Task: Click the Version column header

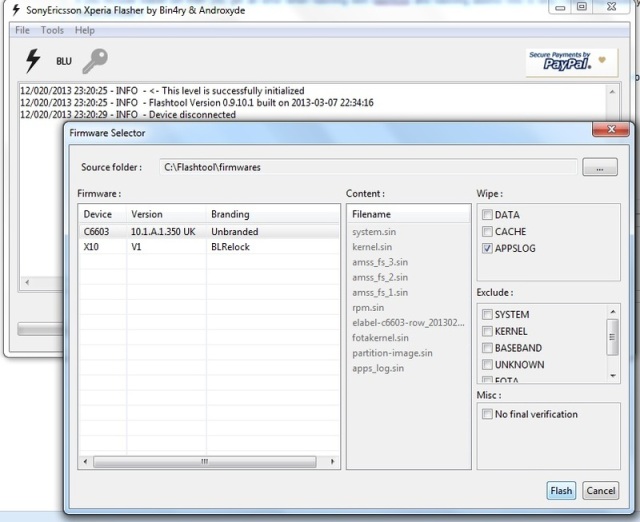Action: (167, 214)
